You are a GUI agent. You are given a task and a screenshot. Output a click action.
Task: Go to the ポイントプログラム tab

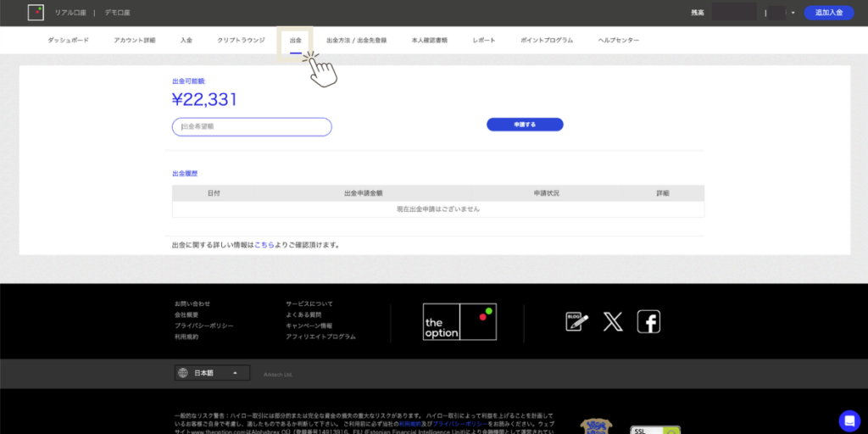[x=547, y=40]
